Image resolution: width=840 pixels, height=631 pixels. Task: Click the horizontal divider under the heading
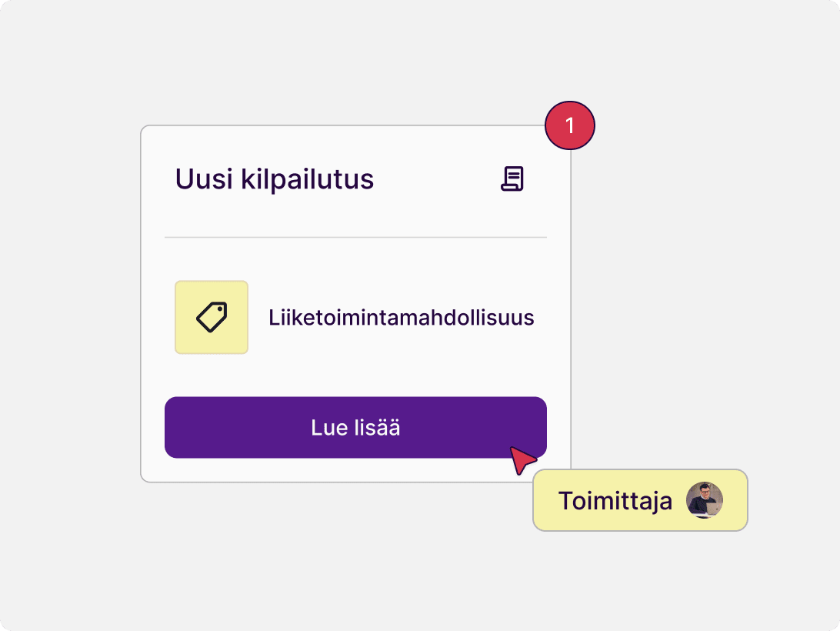(x=355, y=237)
